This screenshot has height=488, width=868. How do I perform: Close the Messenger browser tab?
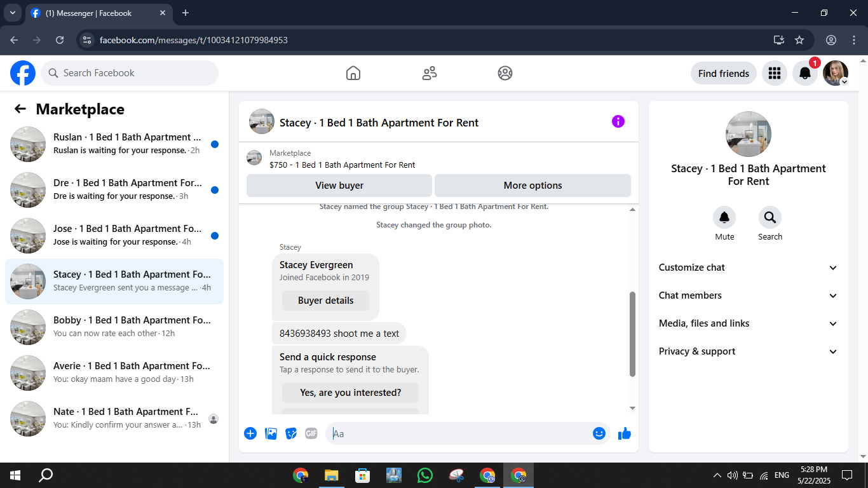coord(163,13)
